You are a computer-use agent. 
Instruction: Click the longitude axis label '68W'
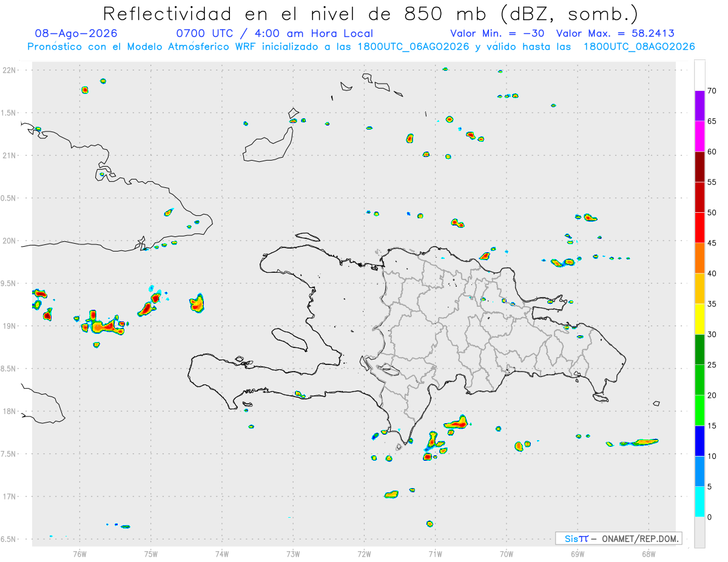(x=649, y=554)
